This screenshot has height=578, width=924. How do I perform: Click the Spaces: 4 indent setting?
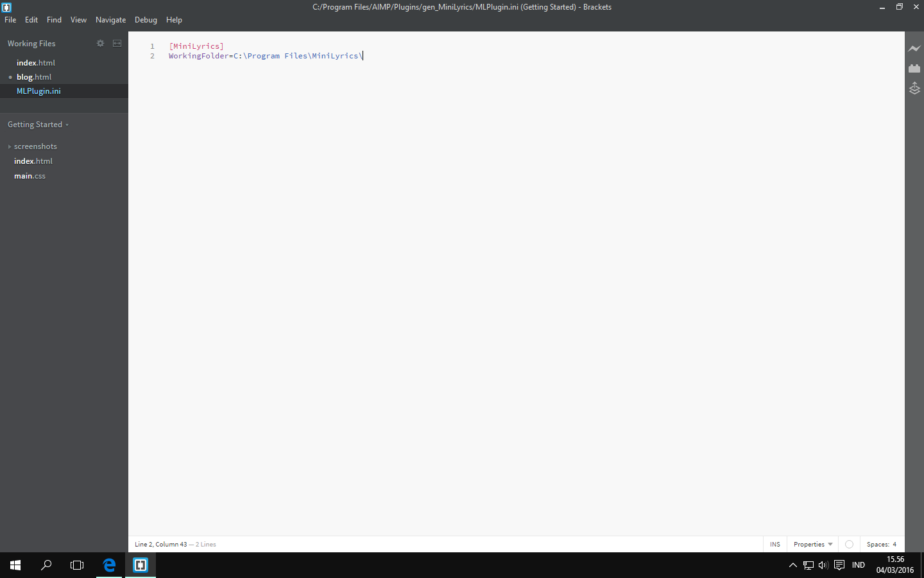pos(881,544)
